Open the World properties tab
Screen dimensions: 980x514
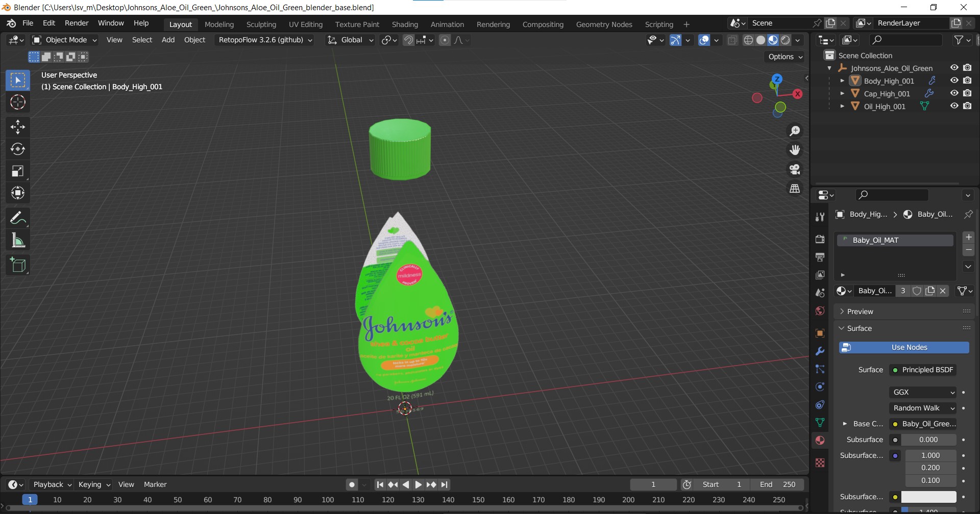click(820, 311)
